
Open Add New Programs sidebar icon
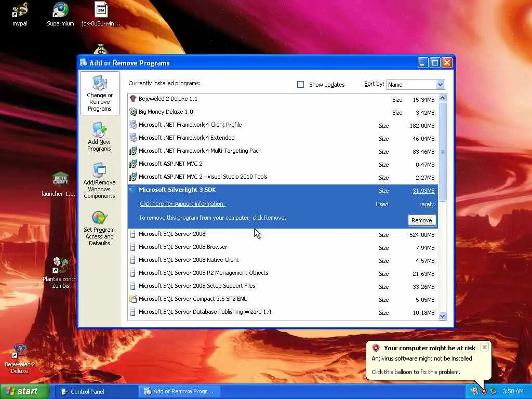pos(99,129)
